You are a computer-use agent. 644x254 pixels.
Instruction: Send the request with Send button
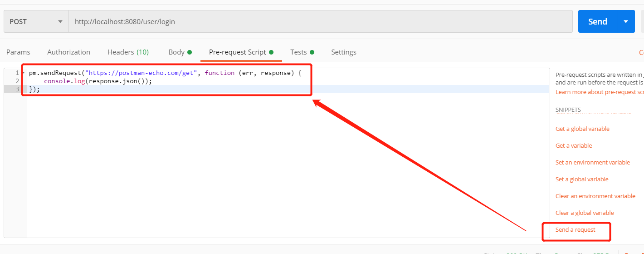598,21
